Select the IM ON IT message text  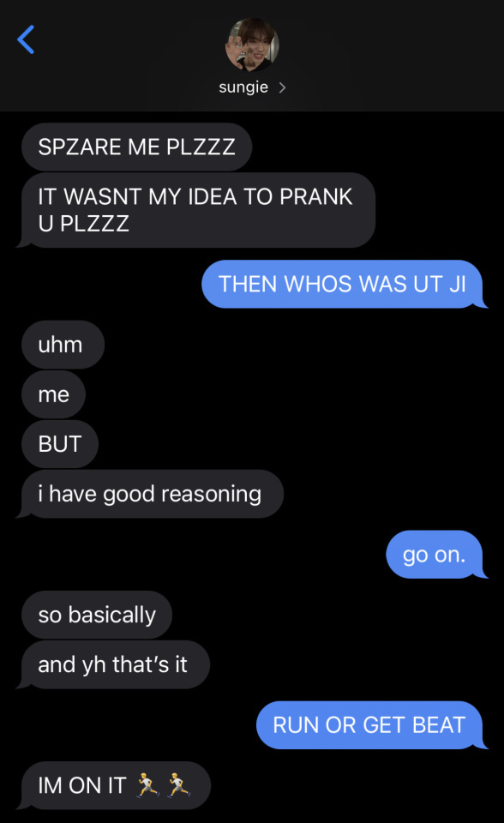tap(82, 785)
